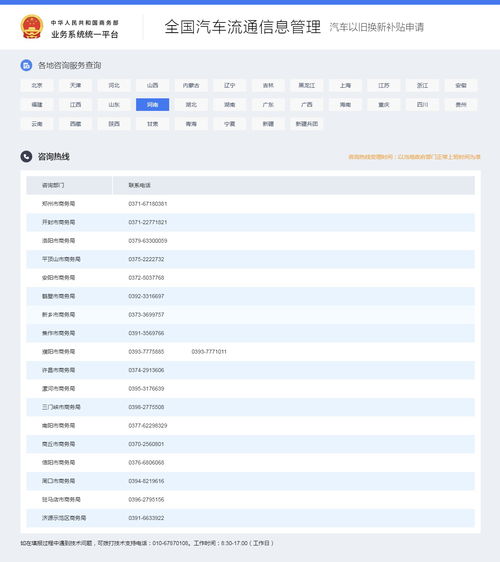The width and height of the screenshot is (500, 562).
Task: Click the 山东 region button
Action: point(114,105)
